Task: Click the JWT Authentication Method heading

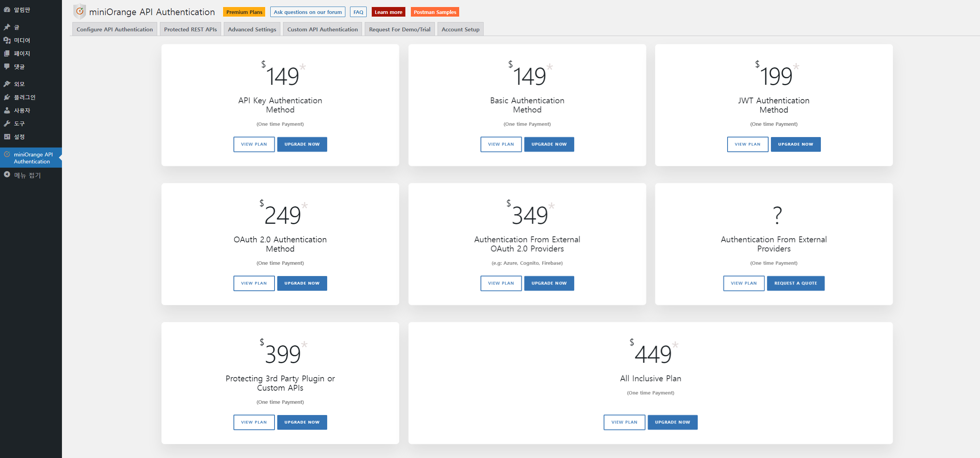Action: 774,105
